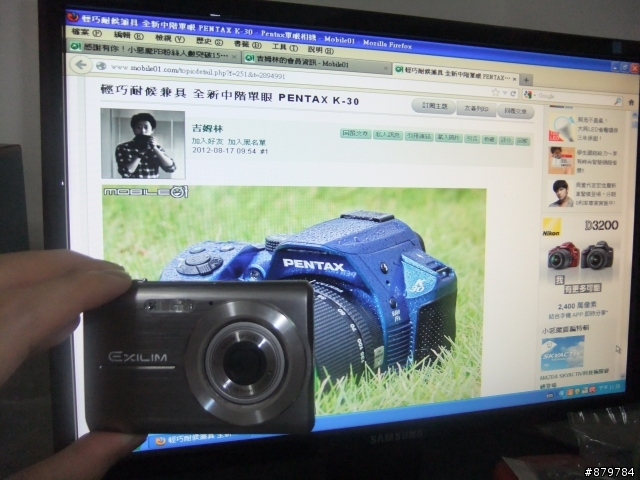Click the article title 輕巧耐候兼具 PENTAX K-30

point(230,96)
